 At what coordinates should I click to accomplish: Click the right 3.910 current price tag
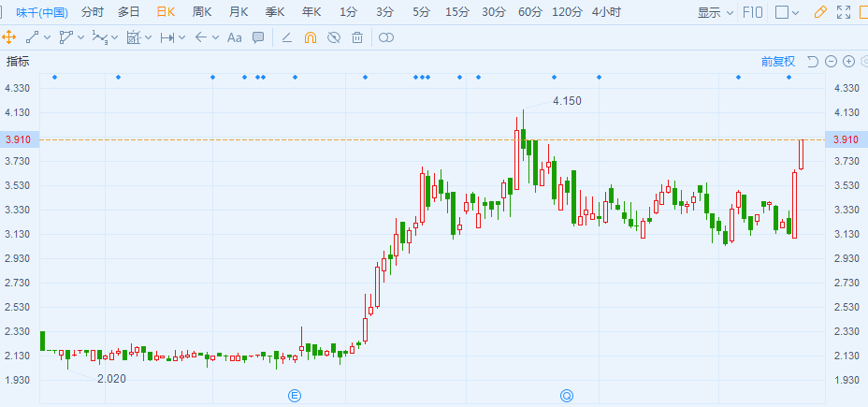pyautogui.click(x=846, y=139)
